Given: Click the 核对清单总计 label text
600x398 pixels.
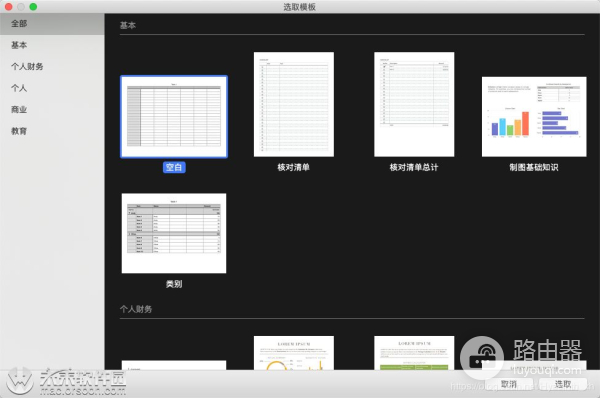Looking at the screenshot, I should click(414, 167).
